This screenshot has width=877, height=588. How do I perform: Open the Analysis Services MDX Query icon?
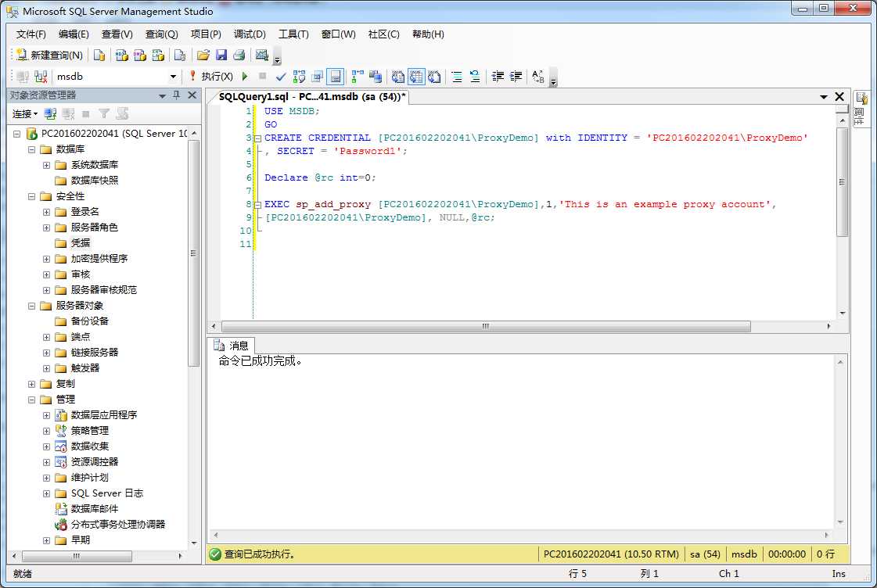(121, 55)
